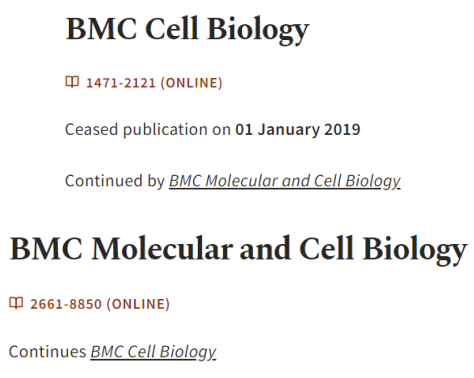
Task: Open the italic BMC Molecular and Cell Biology link
Action: click(x=285, y=181)
